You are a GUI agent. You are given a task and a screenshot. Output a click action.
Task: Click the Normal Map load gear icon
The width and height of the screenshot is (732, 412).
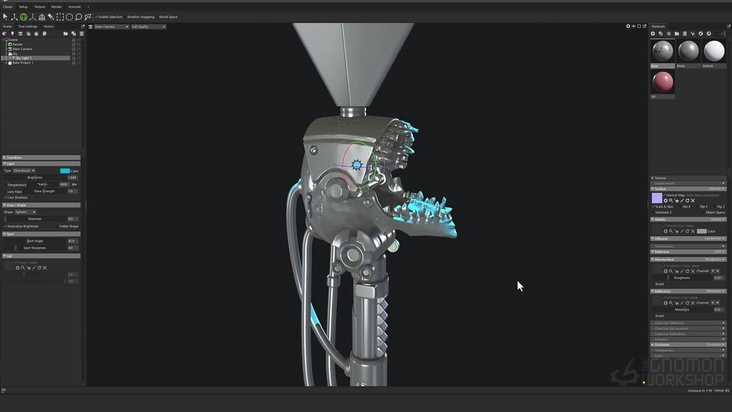tap(666, 201)
